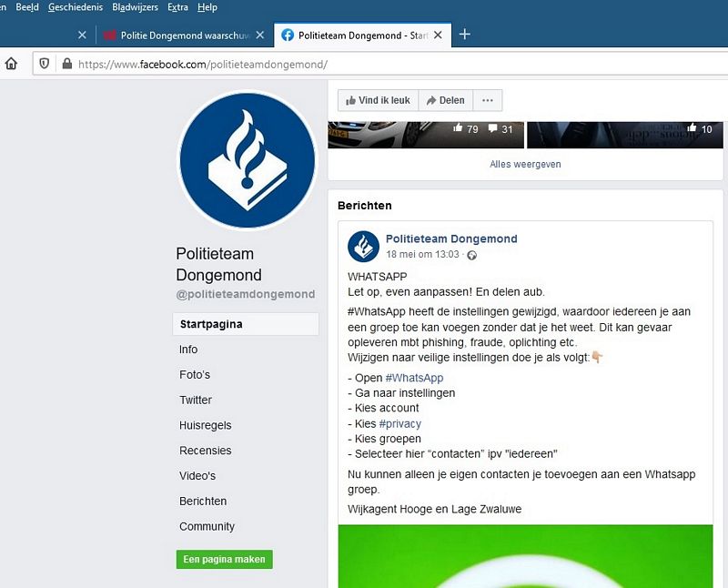
Task: Open the Bladwijzers menu
Action: pyautogui.click(x=135, y=7)
